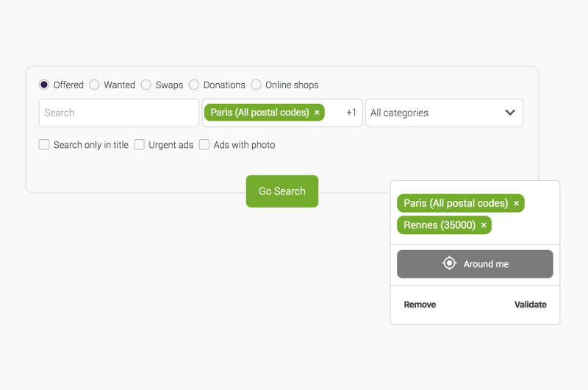Image resolution: width=588 pixels, height=390 pixels.
Task: Click the Around me button
Action: coord(475,264)
